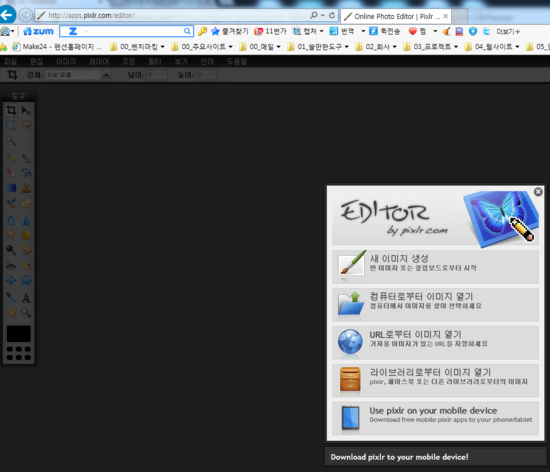Expand the 캡처 dropdown arrow

click(321, 31)
